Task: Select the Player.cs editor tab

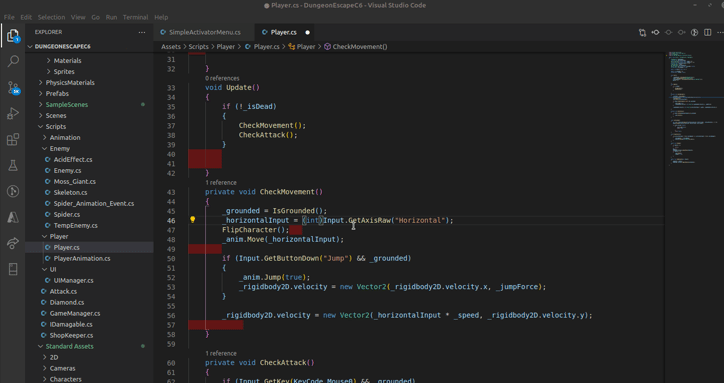Action: [285, 32]
